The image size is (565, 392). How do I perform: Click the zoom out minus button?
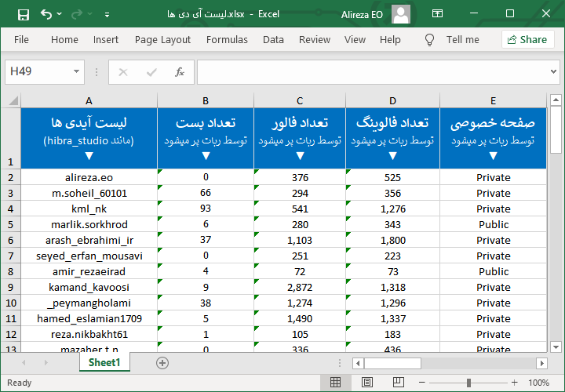(x=422, y=383)
